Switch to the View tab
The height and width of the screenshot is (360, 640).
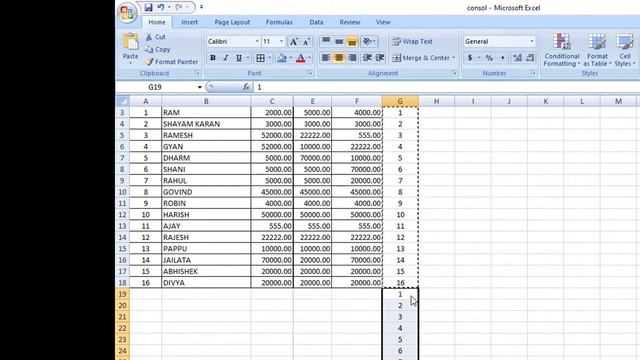(x=383, y=22)
